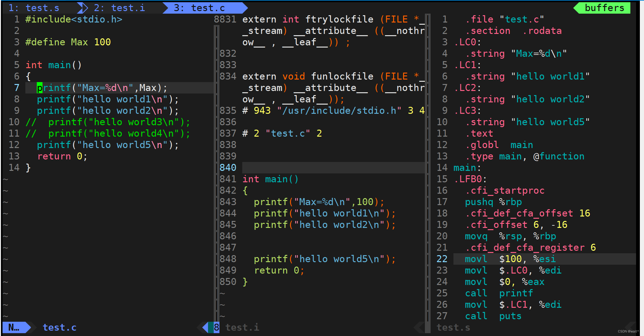Click the .LFB0: label
Screen dimensions: 644x336
[471, 179]
